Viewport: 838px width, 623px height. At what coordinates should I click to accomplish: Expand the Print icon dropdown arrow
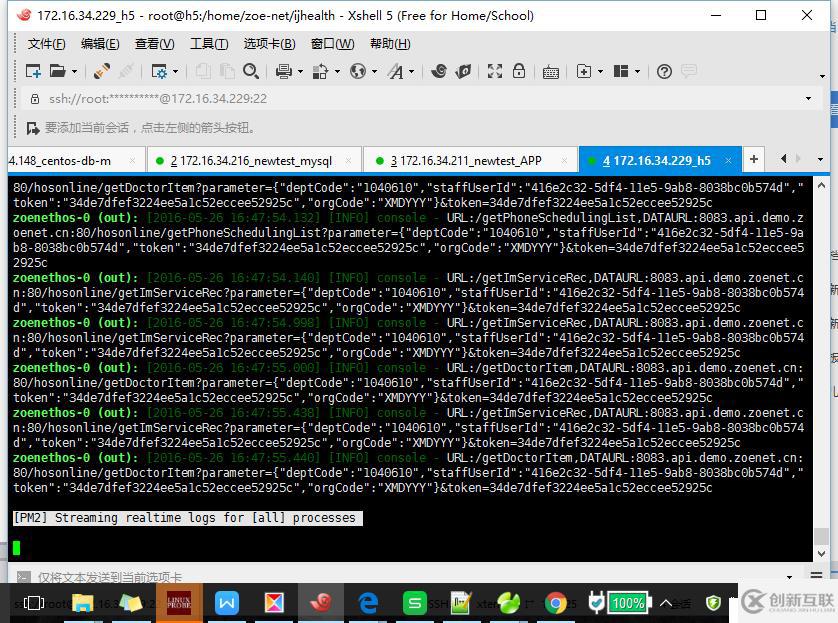(300, 71)
